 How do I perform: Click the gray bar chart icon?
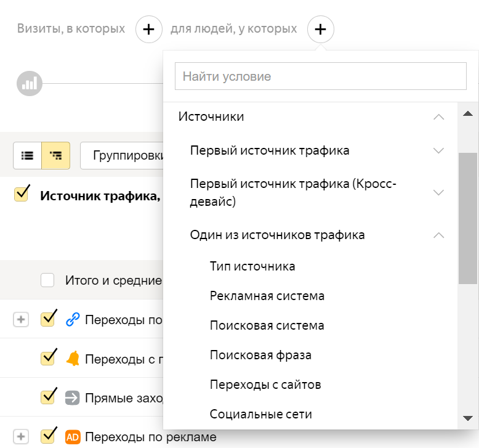(29, 83)
